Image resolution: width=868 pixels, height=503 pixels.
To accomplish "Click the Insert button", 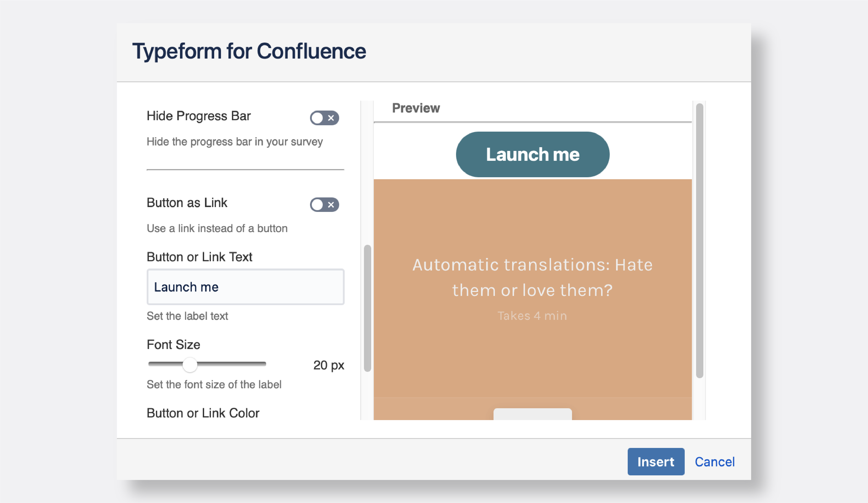I will [x=656, y=462].
